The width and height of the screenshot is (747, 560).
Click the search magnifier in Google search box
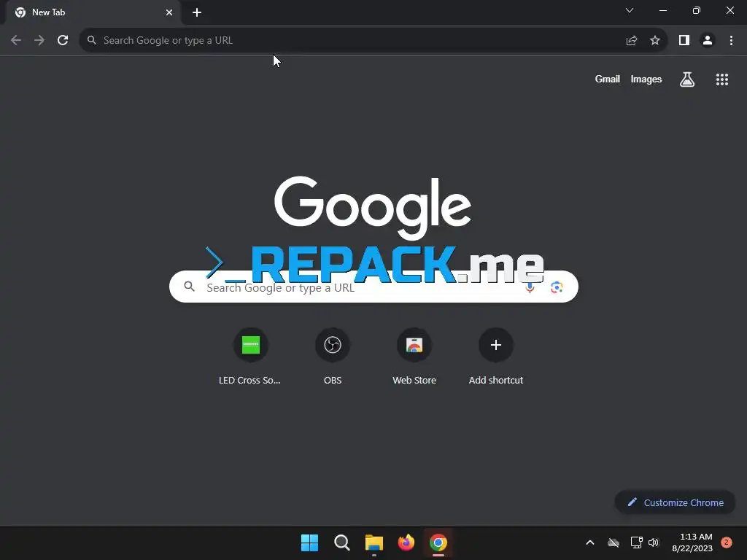(x=189, y=286)
